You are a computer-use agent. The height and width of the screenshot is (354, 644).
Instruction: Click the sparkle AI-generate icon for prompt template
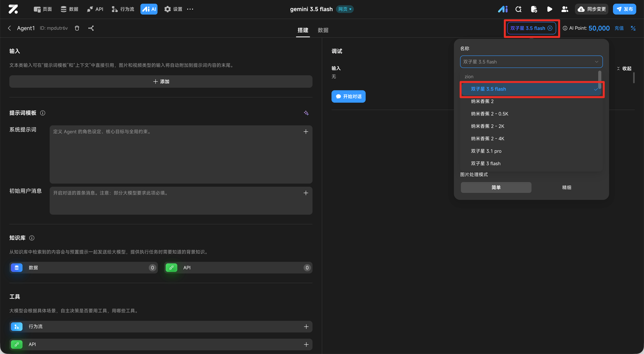pyautogui.click(x=306, y=113)
